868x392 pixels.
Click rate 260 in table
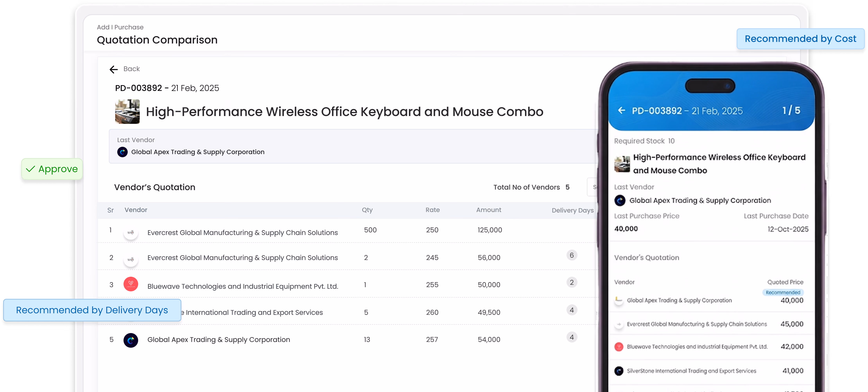click(432, 312)
